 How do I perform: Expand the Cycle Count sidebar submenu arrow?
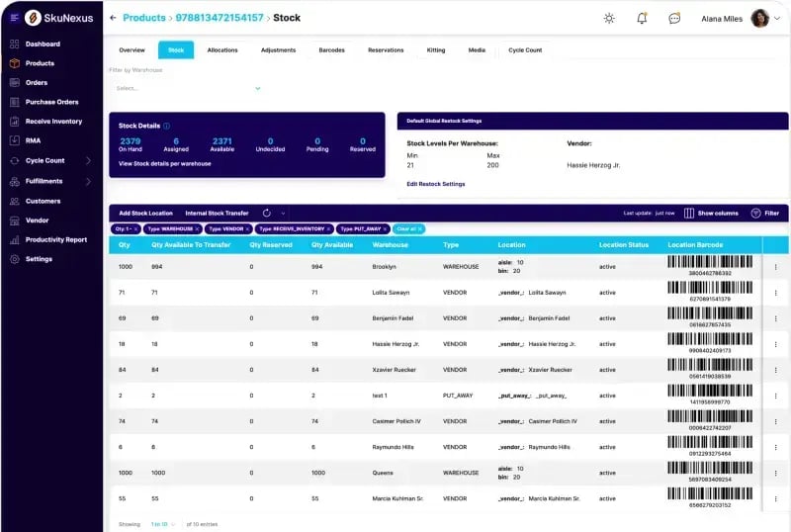88,160
